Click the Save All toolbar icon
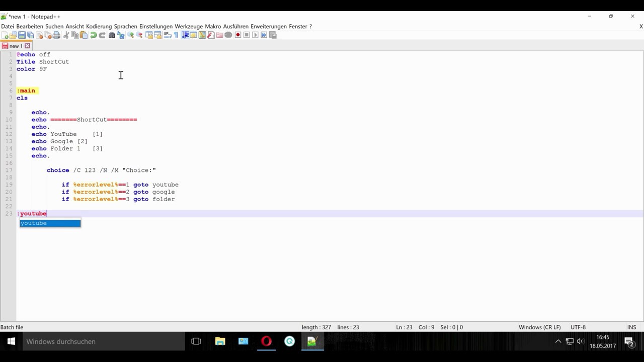The height and width of the screenshot is (362, 644). [x=30, y=35]
